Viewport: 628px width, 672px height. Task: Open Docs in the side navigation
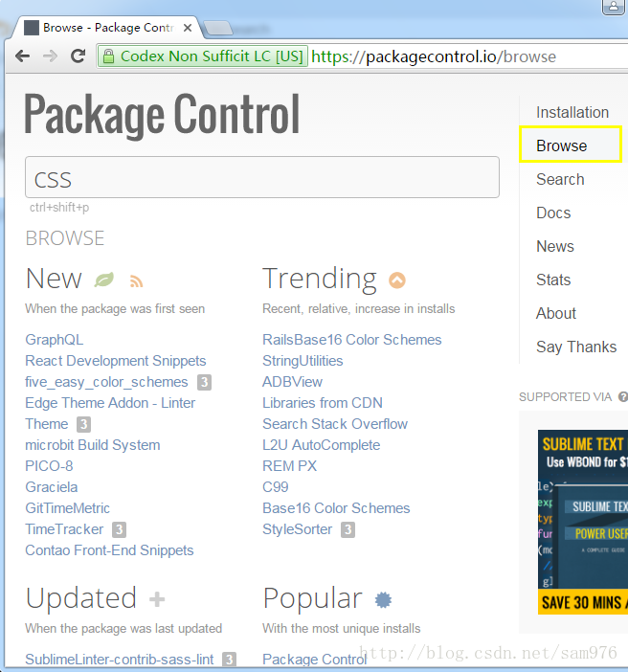point(553,213)
